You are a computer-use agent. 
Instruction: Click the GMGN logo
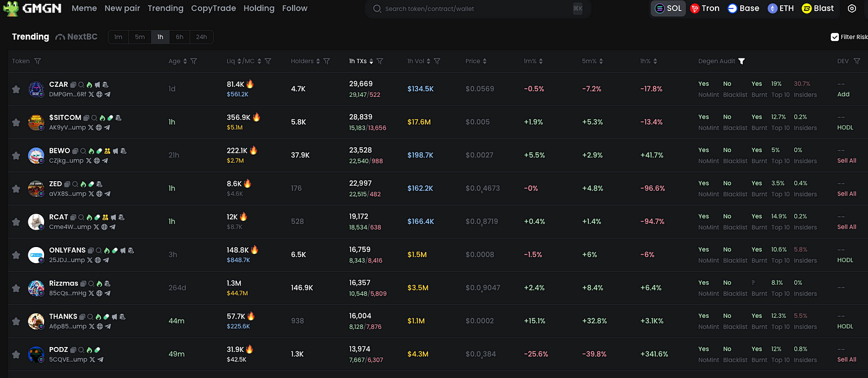coord(33,9)
